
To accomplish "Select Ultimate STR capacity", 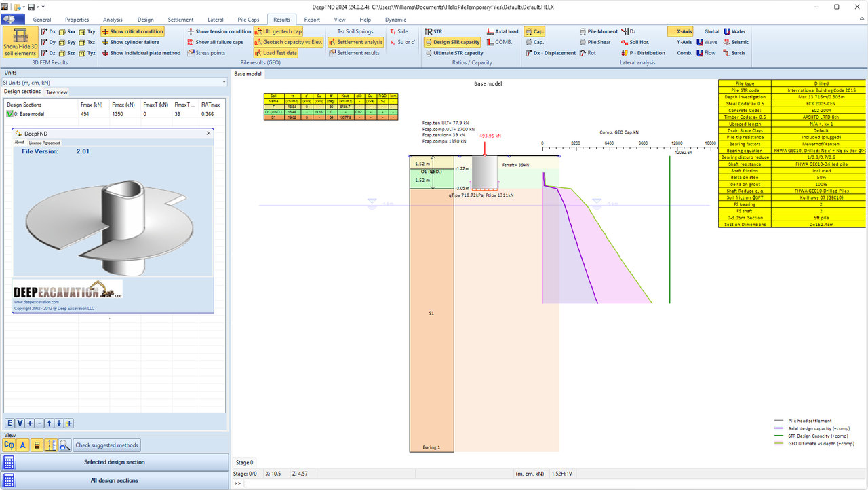I will (x=454, y=53).
